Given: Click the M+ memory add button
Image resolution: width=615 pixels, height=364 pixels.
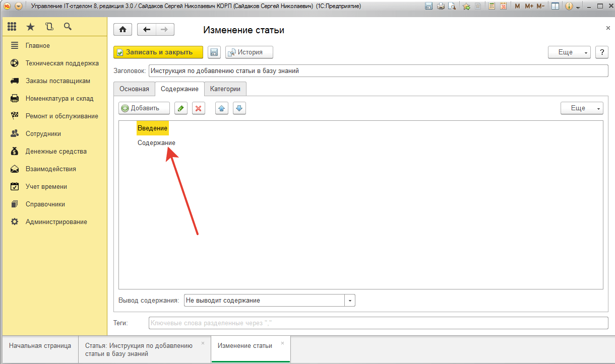Looking at the screenshot, I should [x=529, y=7].
